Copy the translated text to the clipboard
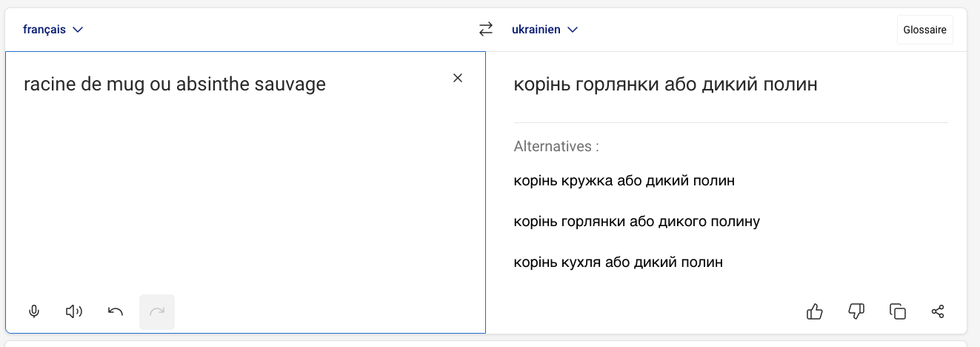This screenshot has width=980, height=347. (897, 311)
